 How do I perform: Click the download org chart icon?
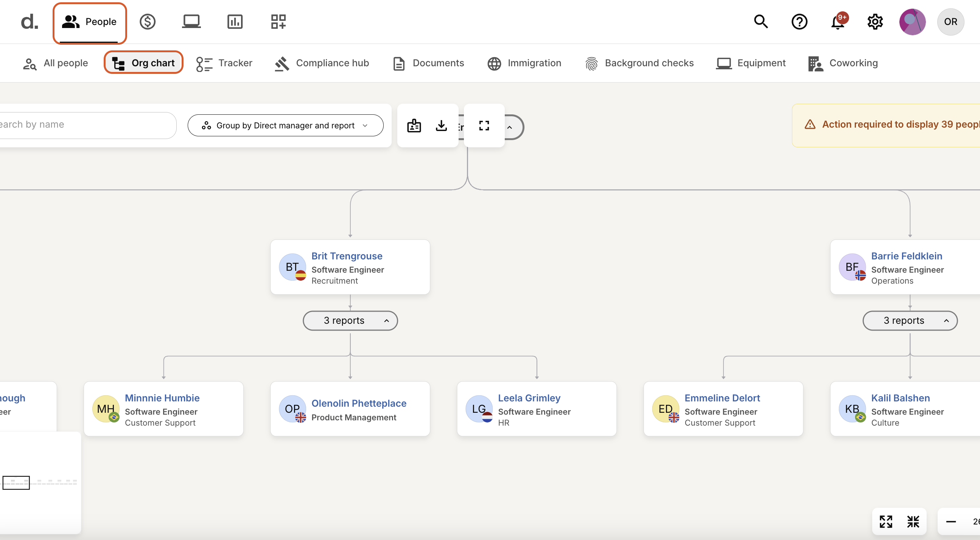[441, 125]
